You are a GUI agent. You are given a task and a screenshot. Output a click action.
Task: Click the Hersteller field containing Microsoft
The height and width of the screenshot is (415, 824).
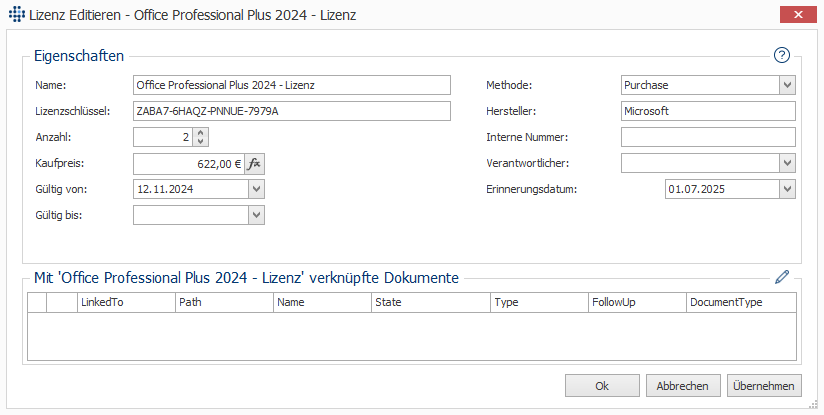[x=708, y=111]
